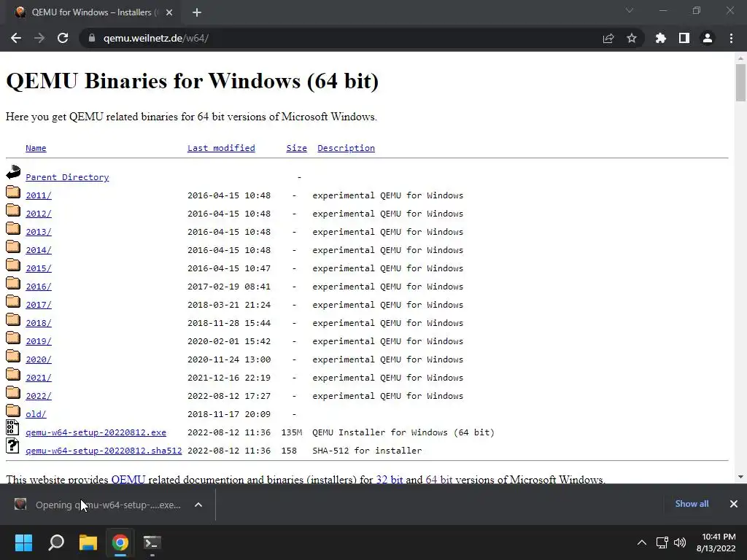
Task: Open the network status tray icon
Action: [x=662, y=542]
